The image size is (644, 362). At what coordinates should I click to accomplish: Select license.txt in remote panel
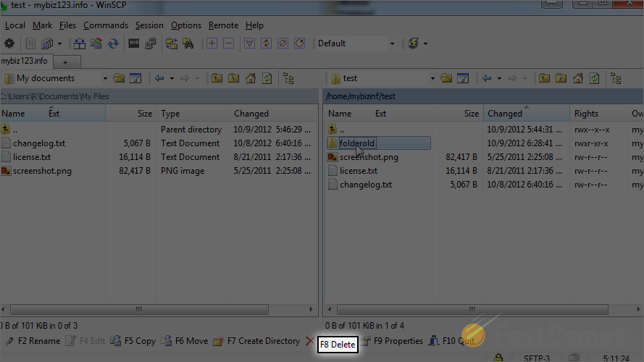point(359,171)
